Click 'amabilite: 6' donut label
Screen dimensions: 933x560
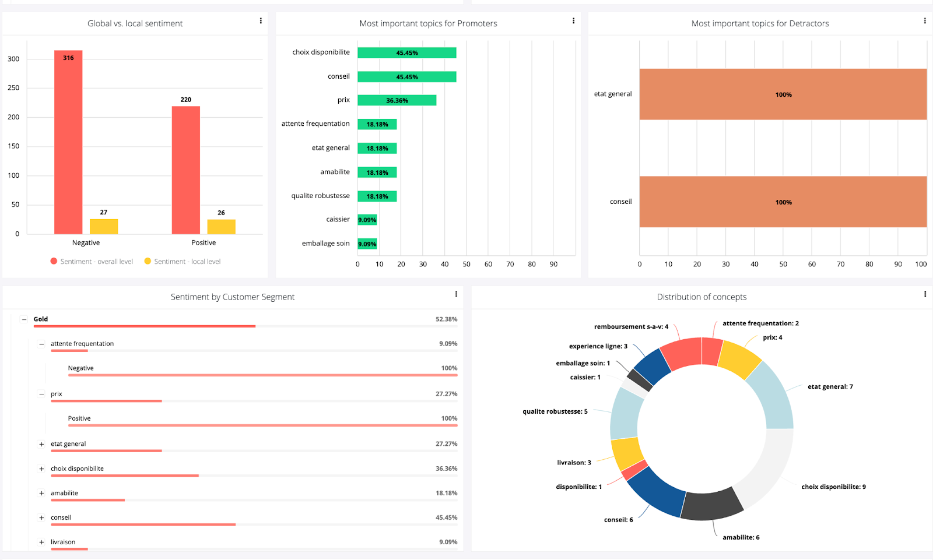pos(741,538)
